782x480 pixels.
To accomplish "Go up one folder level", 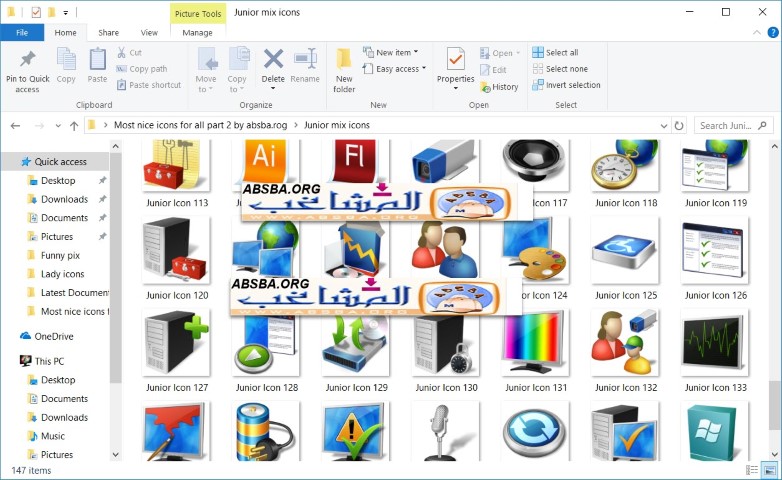I will [74, 126].
